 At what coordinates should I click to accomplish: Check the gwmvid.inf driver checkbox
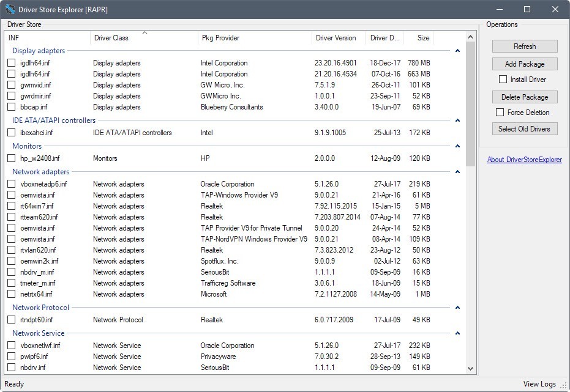point(12,85)
